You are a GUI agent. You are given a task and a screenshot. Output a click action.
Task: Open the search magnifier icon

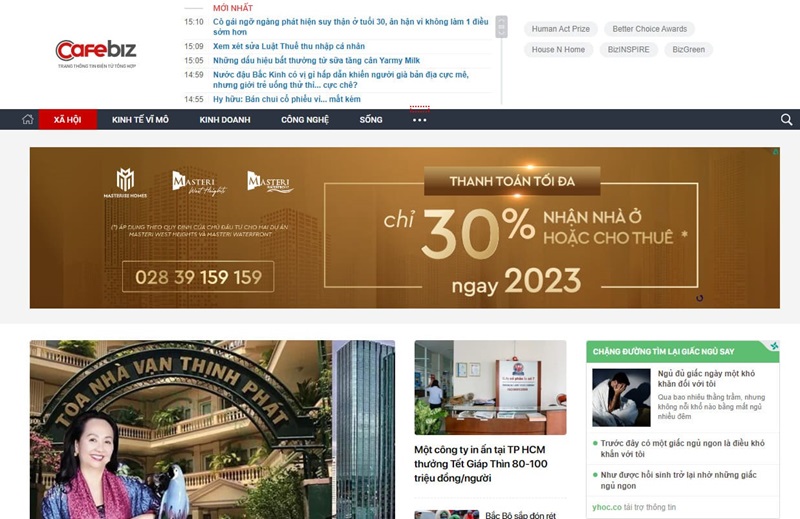(786, 120)
